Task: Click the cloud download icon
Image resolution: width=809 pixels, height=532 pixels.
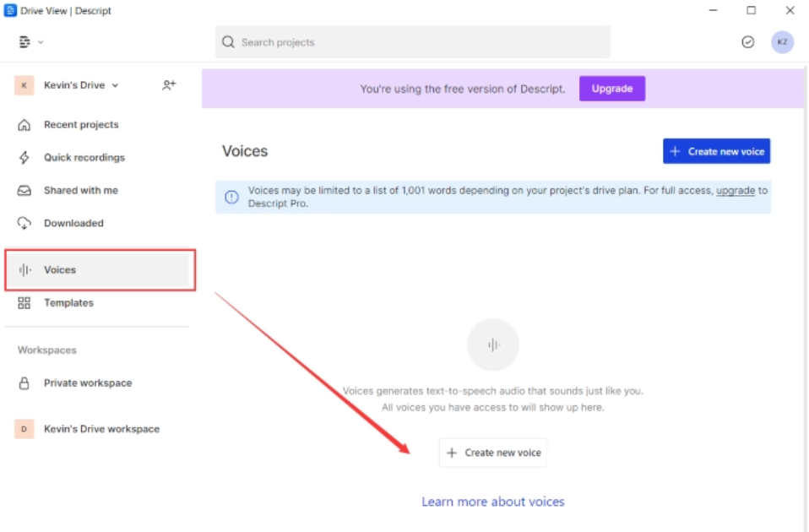Action: [x=24, y=223]
